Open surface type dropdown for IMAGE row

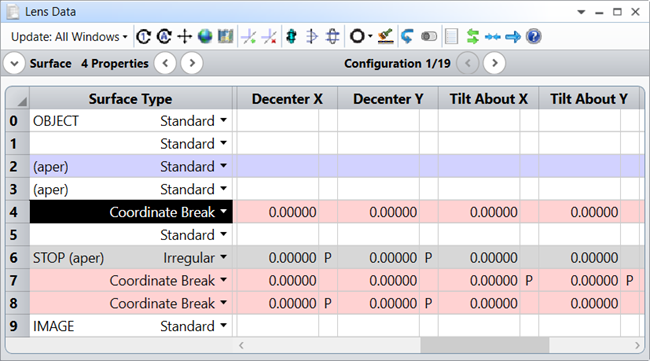pyautogui.click(x=223, y=326)
